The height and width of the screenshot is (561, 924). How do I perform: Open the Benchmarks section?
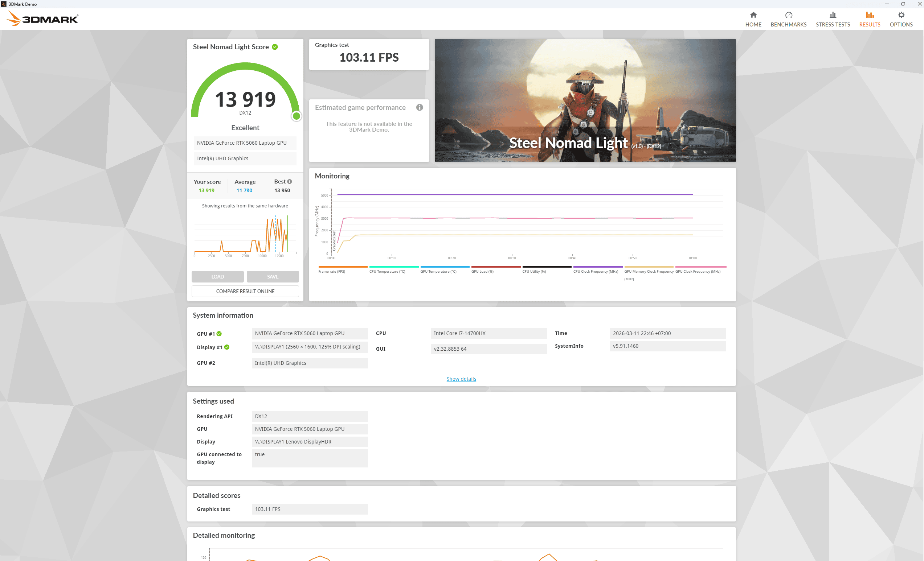pyautogui.click(x=788, y=20)
